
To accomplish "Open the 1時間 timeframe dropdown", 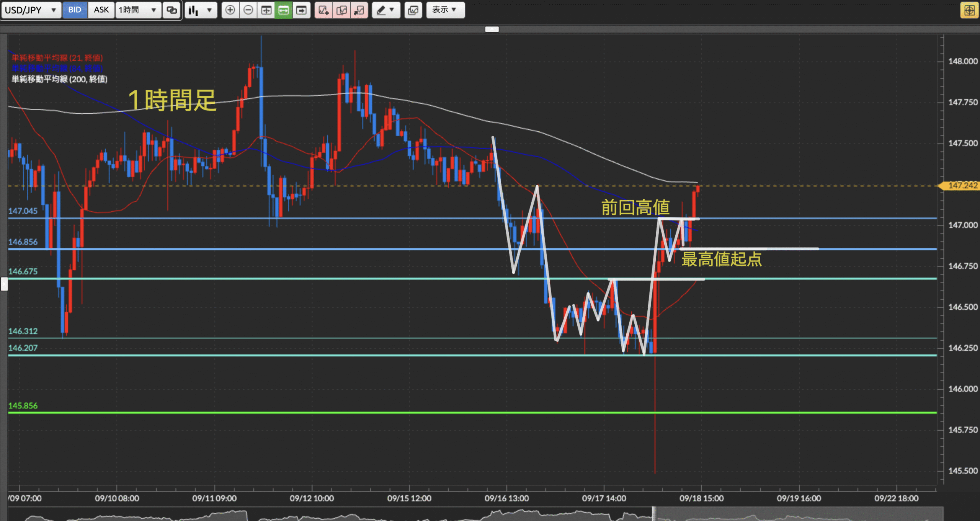I will 138,10.
